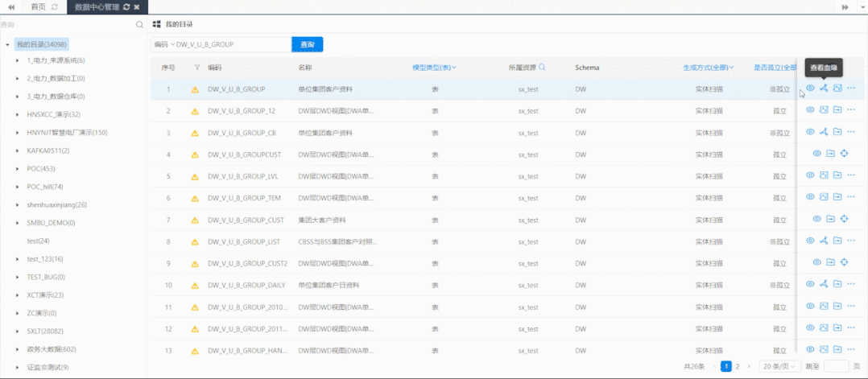Click the lineage icon in row 8 DW_V_U_B_GROUP_LIST
Screen dimensions: 868x379
(x=824, y=240)
